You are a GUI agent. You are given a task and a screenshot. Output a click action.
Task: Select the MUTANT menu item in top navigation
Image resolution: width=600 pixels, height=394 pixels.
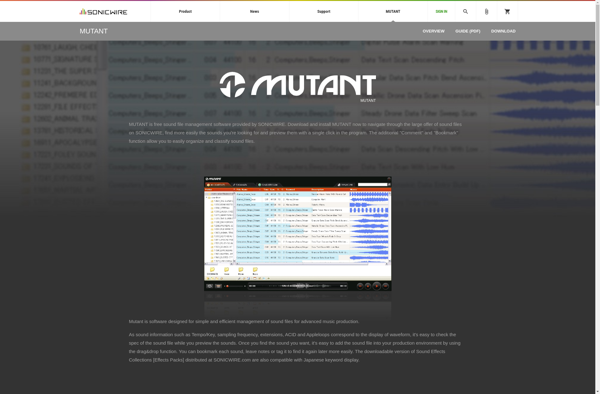393,11
